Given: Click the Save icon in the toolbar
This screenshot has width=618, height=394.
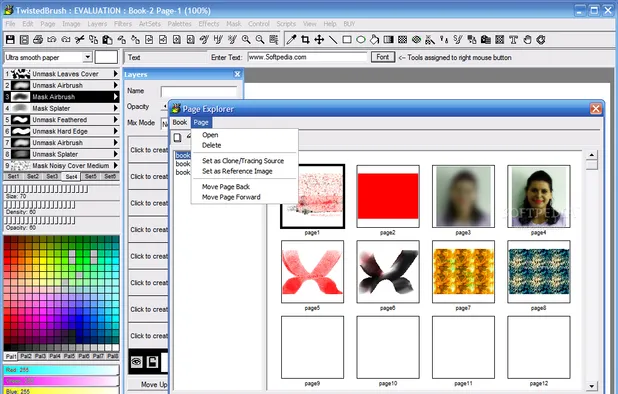Looking at the screenshot, I should 10,39.
